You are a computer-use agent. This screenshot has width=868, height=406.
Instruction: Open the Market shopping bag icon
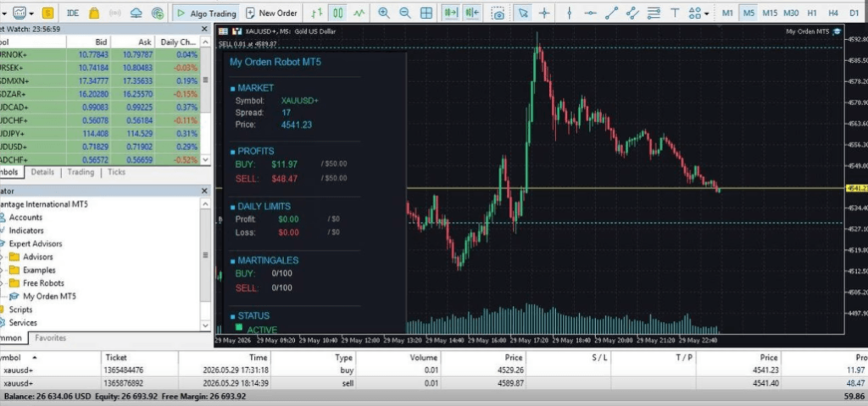pos(94,12)
